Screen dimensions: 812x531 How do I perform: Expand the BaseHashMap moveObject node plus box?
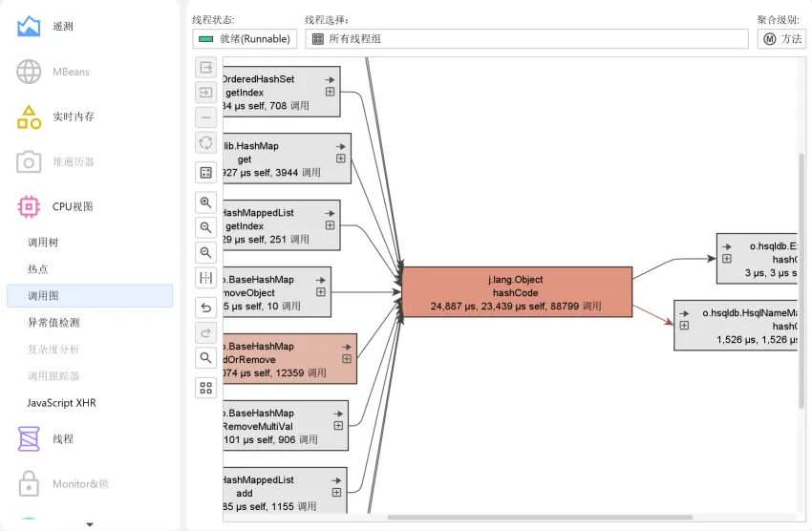pyautogui.click(x=321, y=292)
